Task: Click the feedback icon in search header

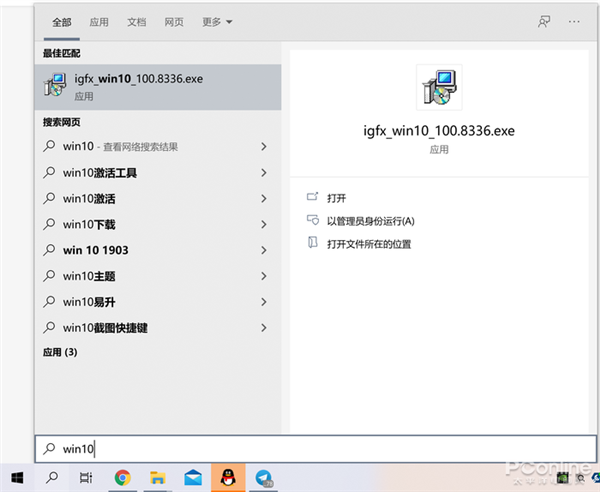Action: click(x=544, y=21)
